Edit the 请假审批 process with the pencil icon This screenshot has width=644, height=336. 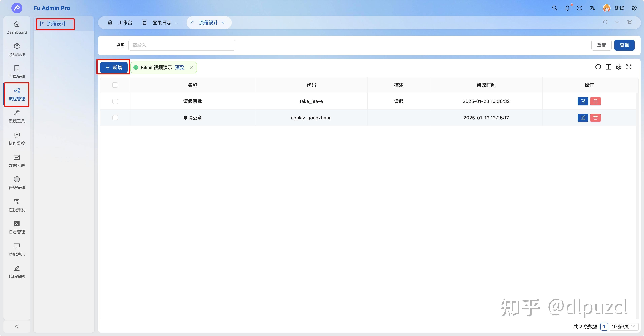(583, 101)
